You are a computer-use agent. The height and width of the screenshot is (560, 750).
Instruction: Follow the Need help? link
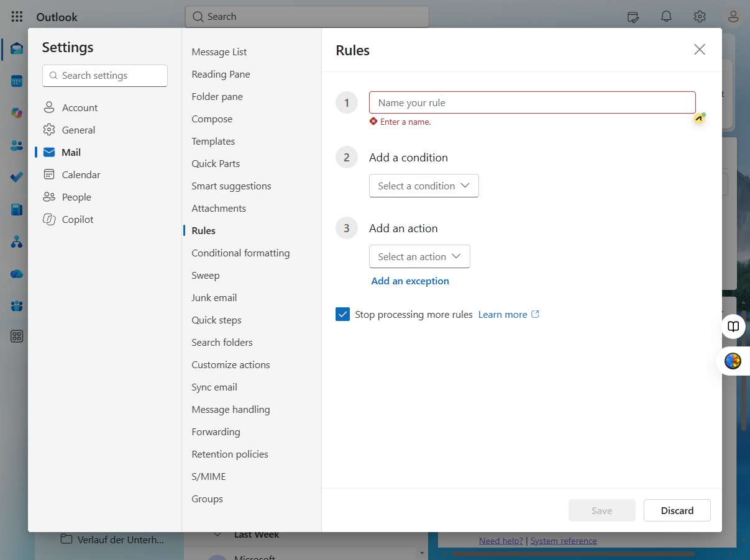click(501, 541)
